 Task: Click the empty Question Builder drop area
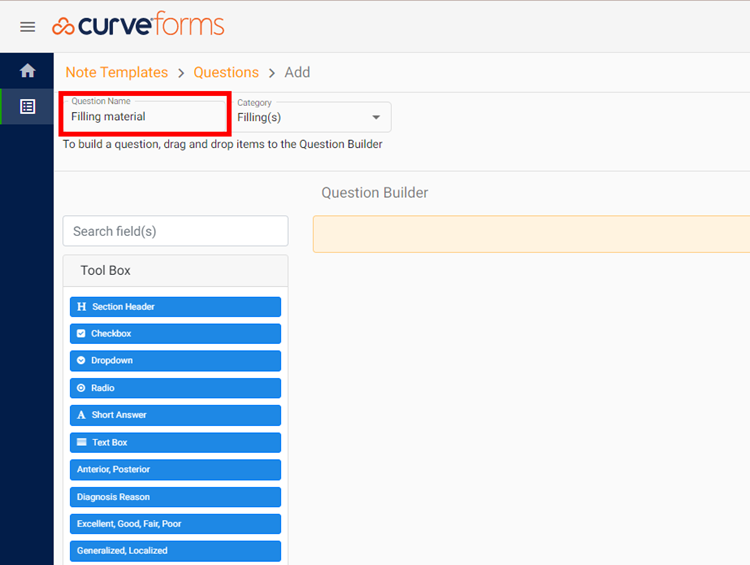pyautogui.click(x=531, y=234)
